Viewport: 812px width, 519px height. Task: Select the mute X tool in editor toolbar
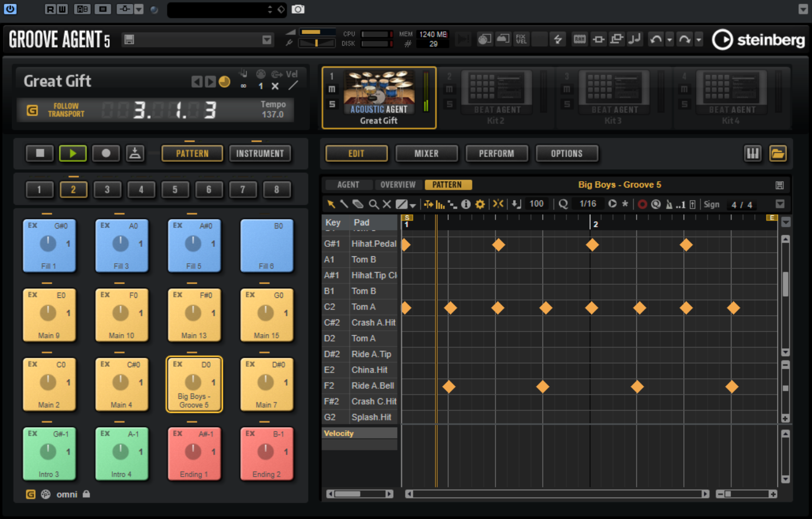pyautogui.click(x=387, y=204)
